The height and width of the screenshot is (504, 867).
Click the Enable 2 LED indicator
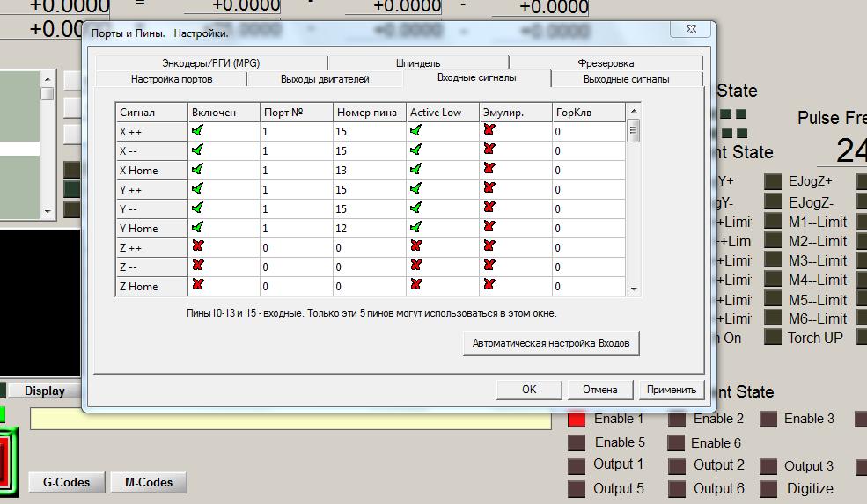click(677, 420)
